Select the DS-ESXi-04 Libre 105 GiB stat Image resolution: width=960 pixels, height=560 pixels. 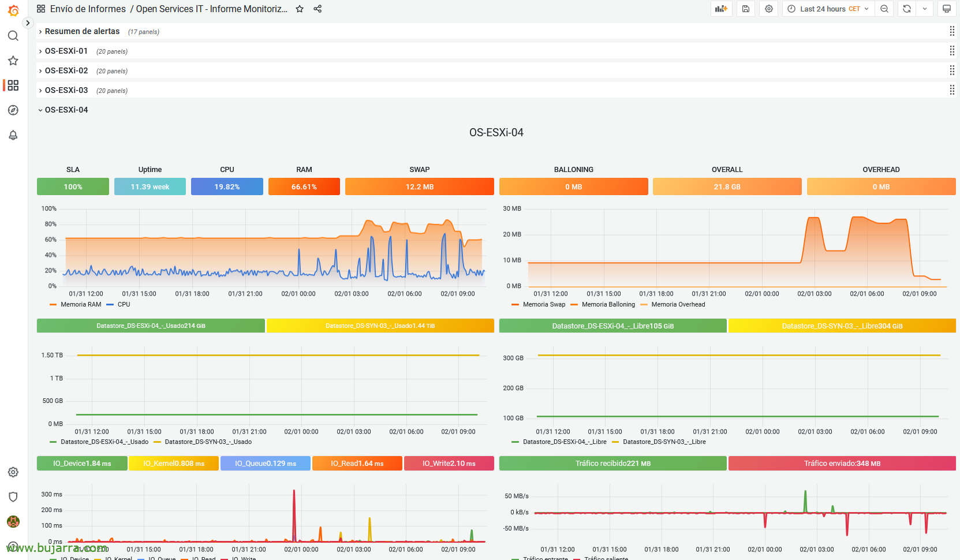pos(613,326)
